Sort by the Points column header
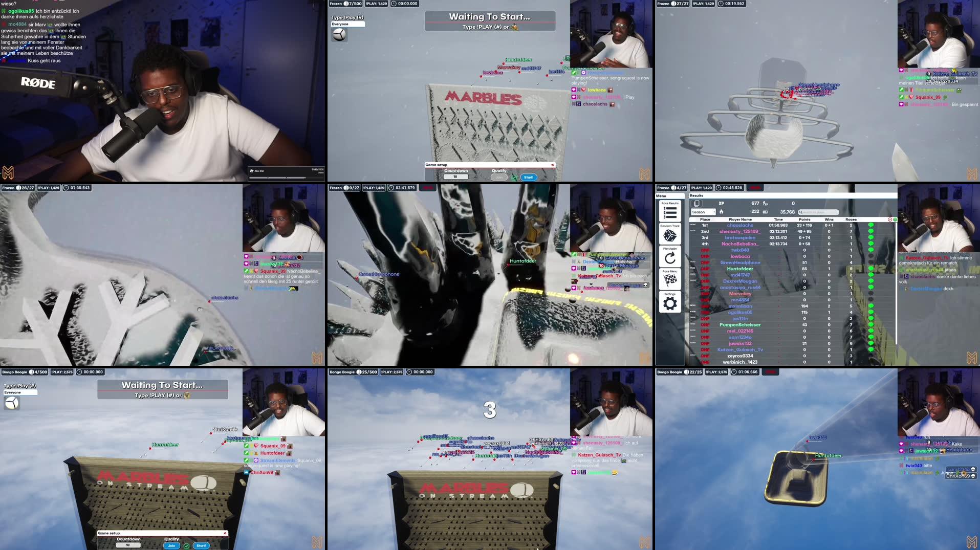 [804, 219]
